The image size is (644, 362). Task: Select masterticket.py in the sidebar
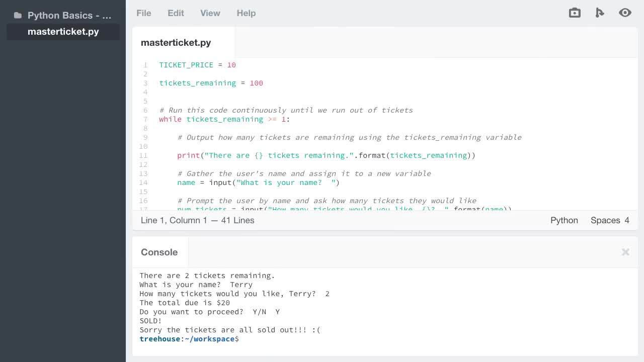coord(63,32)
